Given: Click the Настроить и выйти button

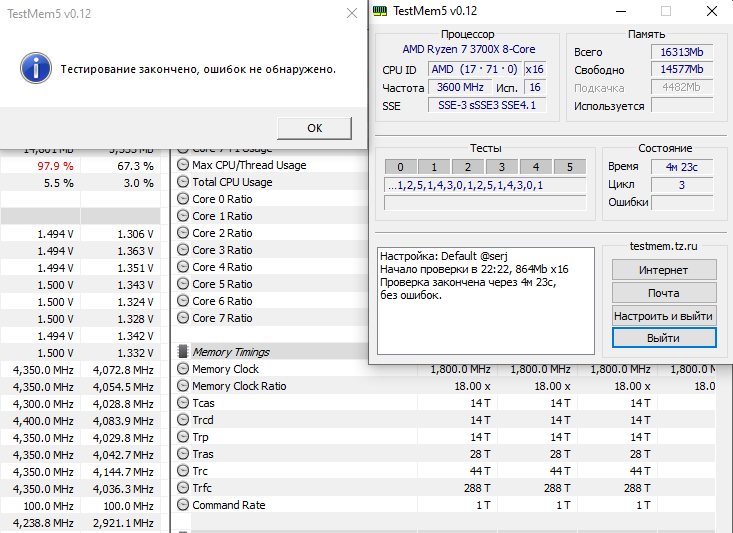Looking at the screenshot, I should pyautogui.click(x=664, y=316).
